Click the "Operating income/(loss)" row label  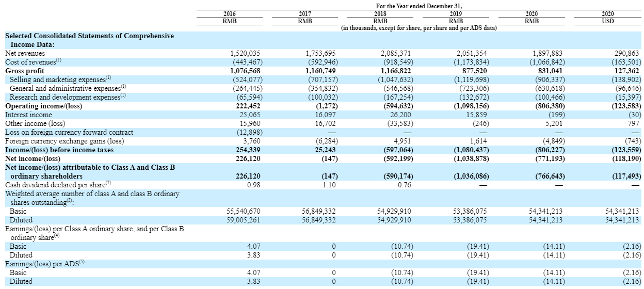point(43,106)
